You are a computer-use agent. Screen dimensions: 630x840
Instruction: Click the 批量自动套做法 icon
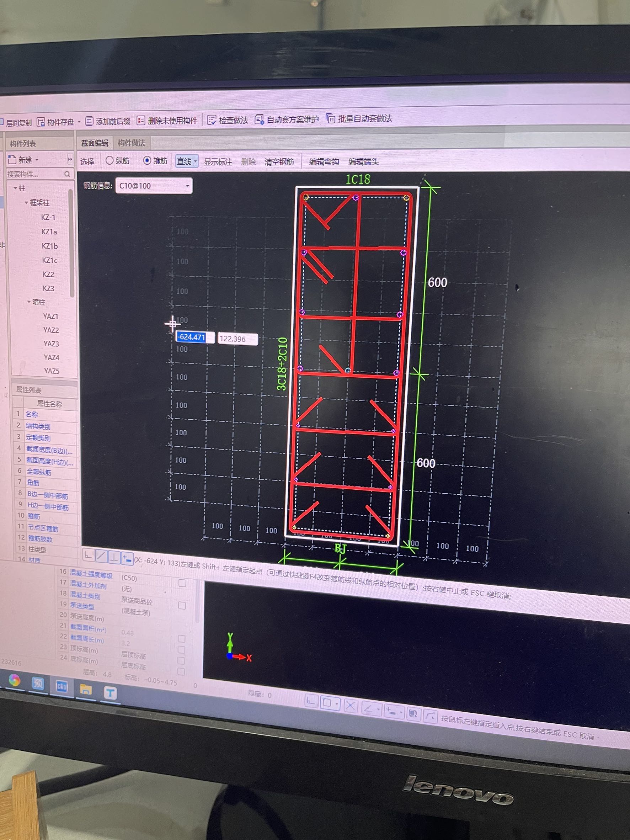331,119
